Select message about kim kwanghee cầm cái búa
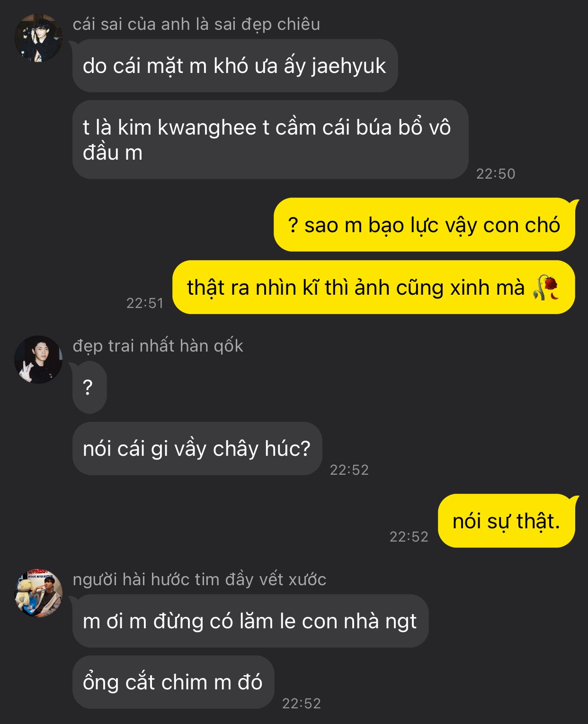588x724 pixels. tap(270, 140)
